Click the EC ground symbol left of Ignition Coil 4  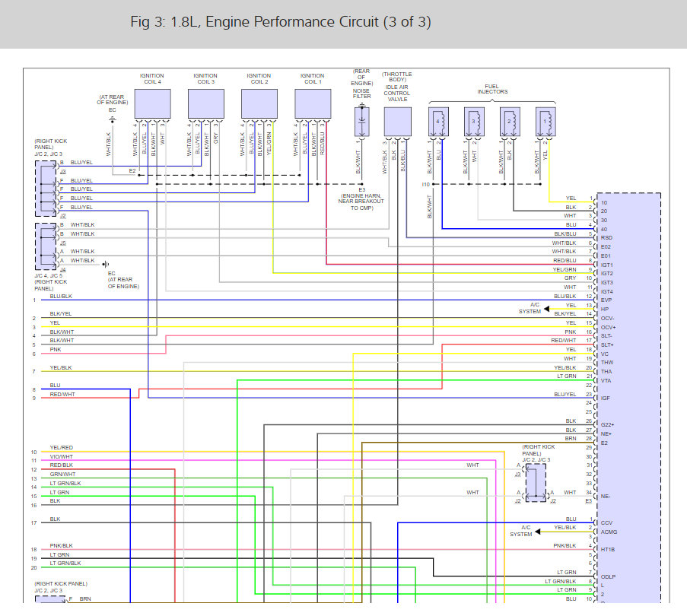(x=113, y=119)
